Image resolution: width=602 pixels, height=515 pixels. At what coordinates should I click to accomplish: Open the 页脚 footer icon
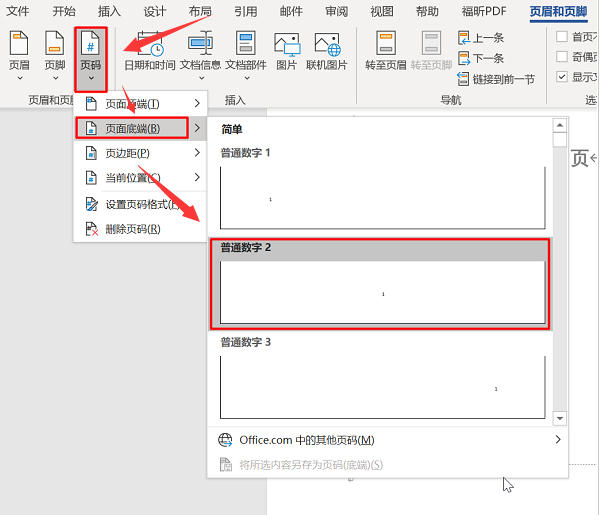(55, 43)
